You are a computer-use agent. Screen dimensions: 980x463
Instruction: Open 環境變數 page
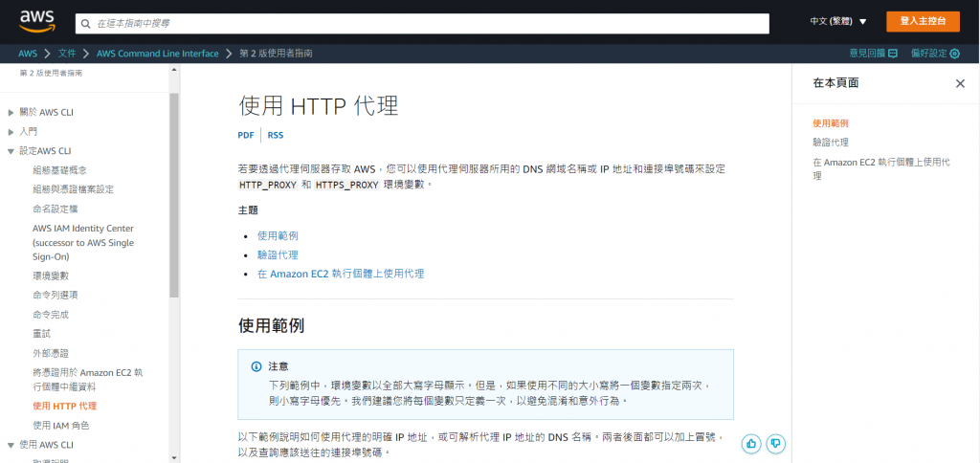(x=51, y=276)
